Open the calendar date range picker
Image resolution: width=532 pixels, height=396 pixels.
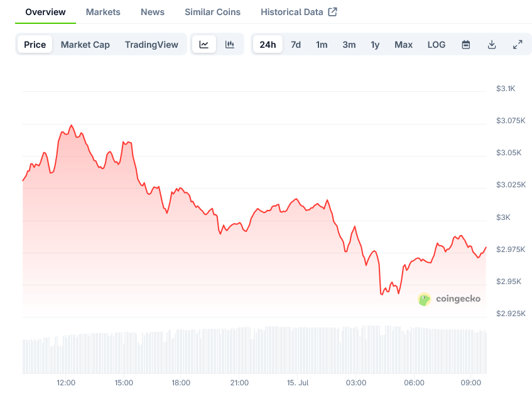[465, 45]
